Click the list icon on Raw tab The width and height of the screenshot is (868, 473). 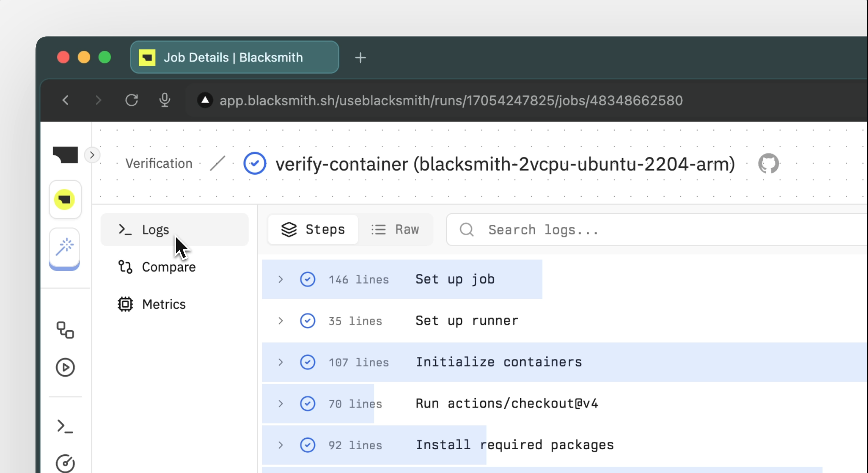378,229
